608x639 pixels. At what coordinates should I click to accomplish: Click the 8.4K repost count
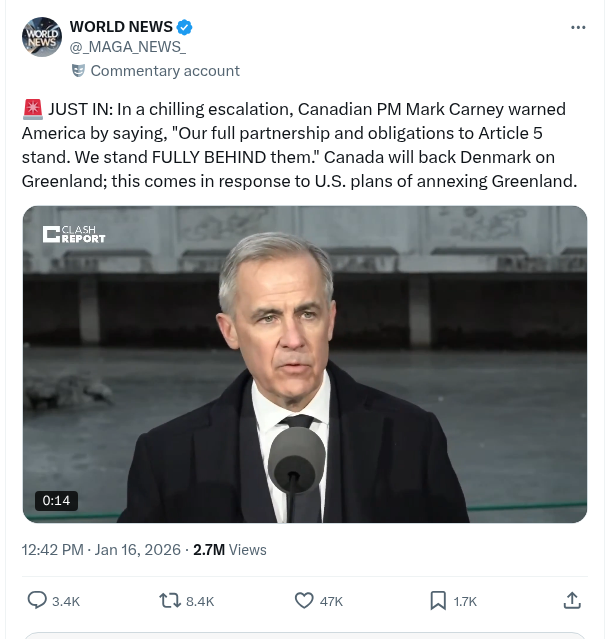click(200, 601)
